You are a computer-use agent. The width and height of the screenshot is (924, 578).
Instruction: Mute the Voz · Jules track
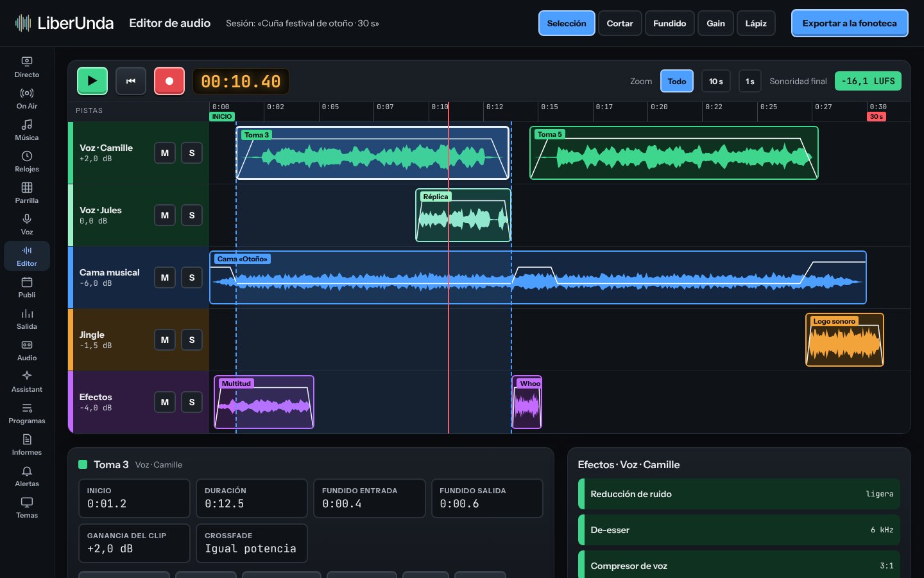(165, 215)
